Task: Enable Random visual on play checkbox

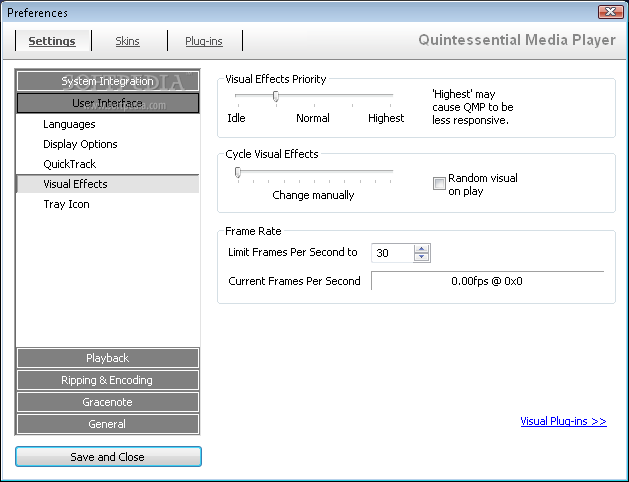Action: point(439,184)
